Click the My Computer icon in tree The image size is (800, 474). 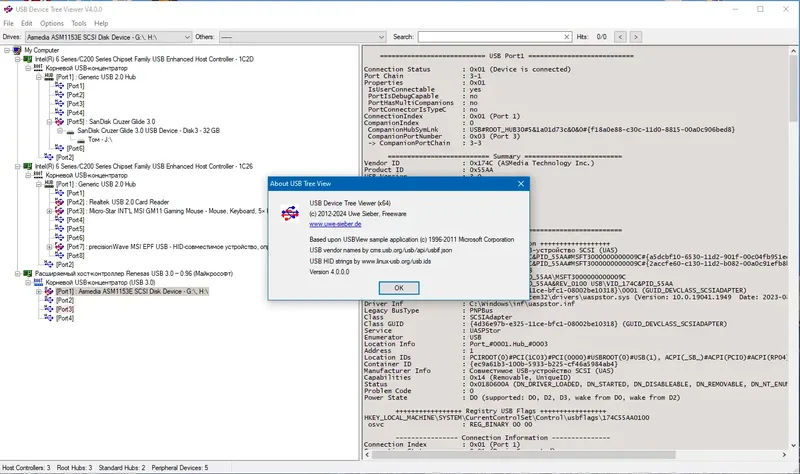tap(17, 50)
